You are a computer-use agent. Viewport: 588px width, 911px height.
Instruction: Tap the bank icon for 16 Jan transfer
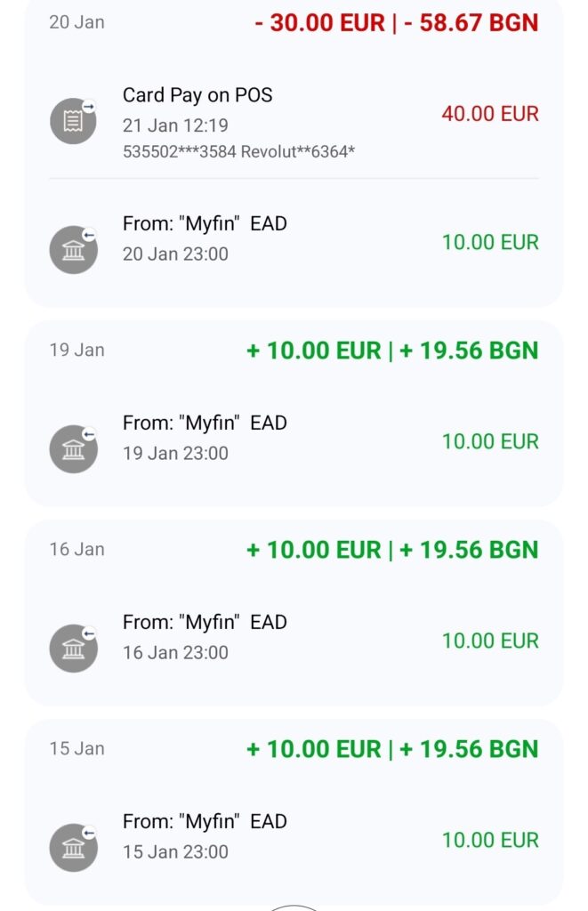click(x=73, y=649)
